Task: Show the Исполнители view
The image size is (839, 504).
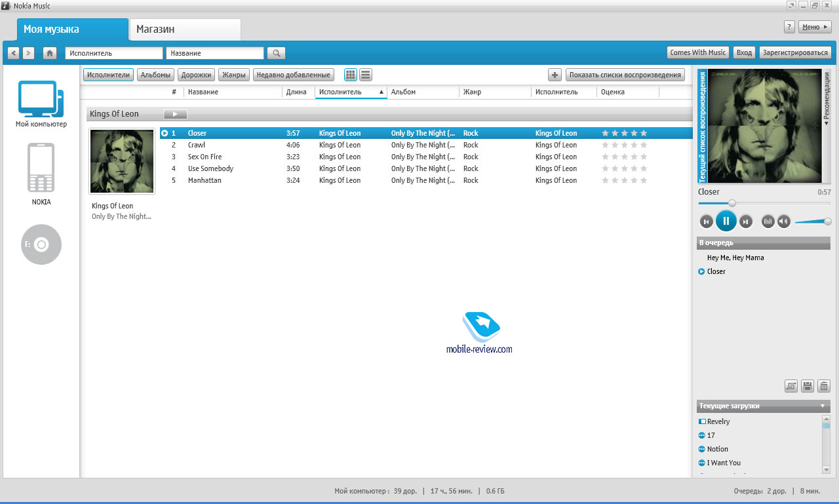Action: click(x=108, y=75)
